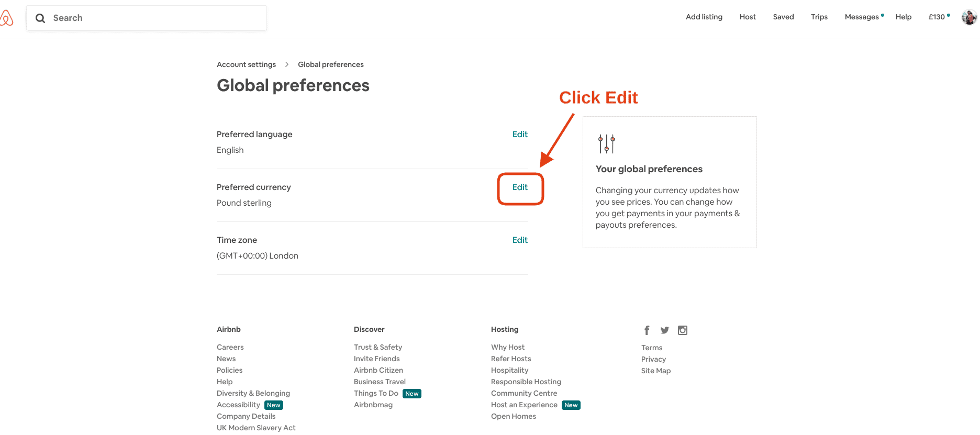Open the Saved page
980x435 pixels.
tap(783, 17)
